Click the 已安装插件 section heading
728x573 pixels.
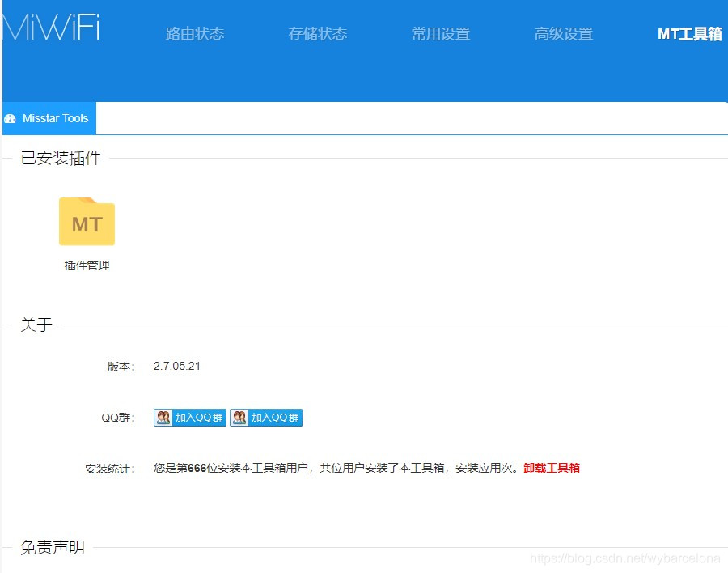click(61, 158)
